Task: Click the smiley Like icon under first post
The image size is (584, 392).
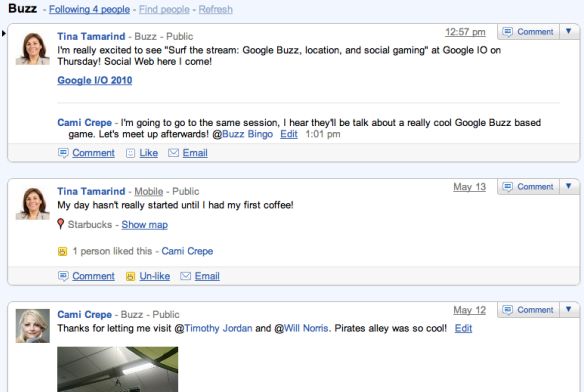Action: [130, 153]
